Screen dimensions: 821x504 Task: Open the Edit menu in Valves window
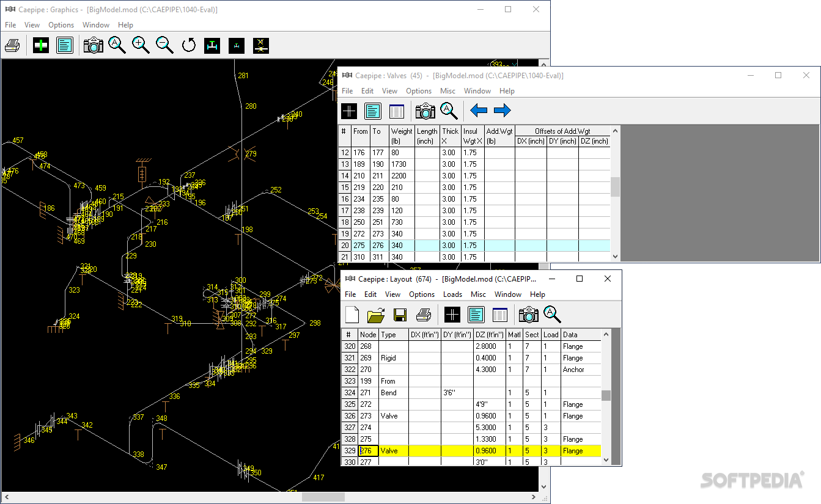pyautogui.click(x=367, y=91)
